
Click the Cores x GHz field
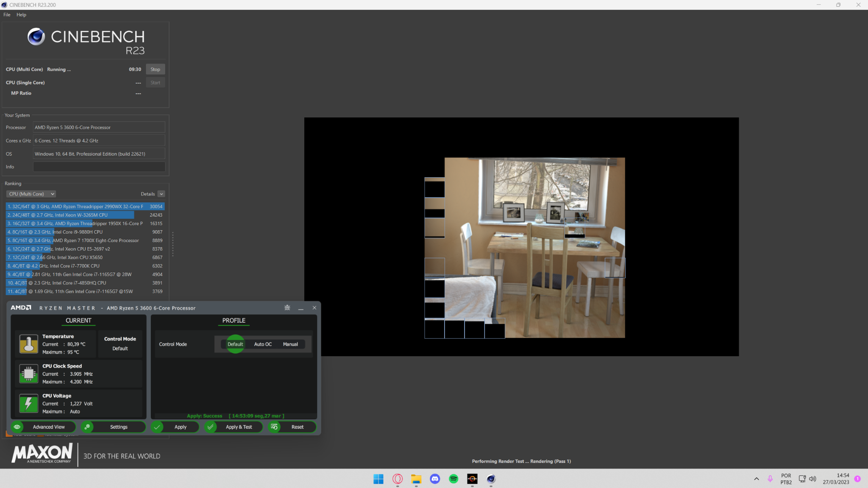coord(99,140)
